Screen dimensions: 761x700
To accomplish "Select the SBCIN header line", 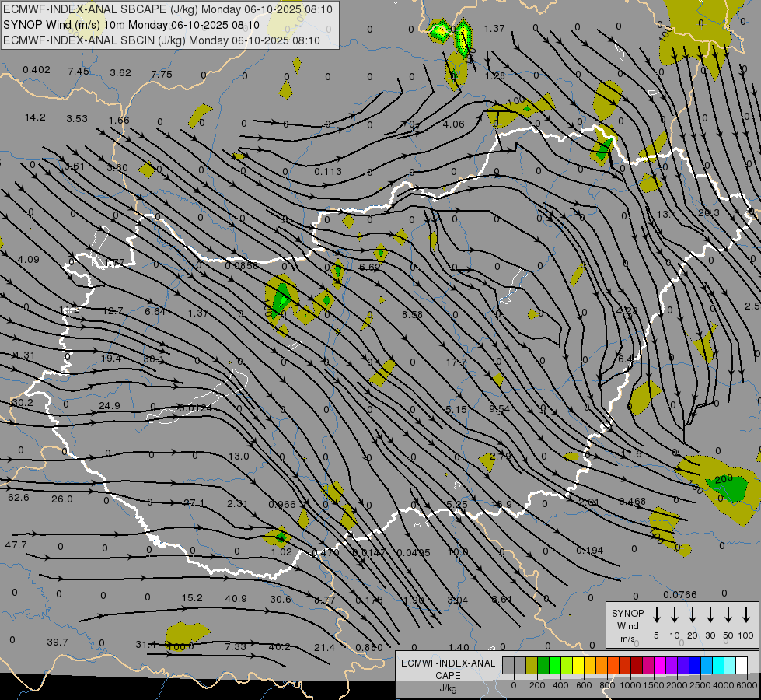I will click(x=162, y=40).
